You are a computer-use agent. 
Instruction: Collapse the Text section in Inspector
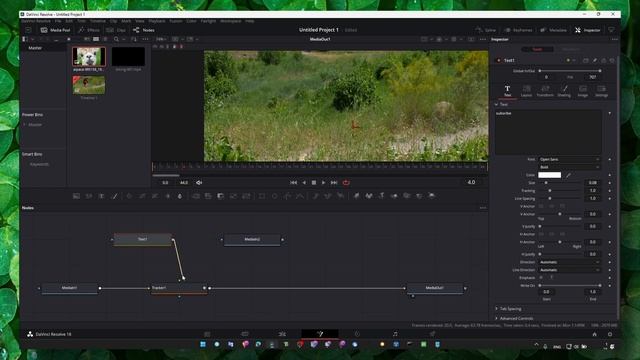(x=496, y=104)
